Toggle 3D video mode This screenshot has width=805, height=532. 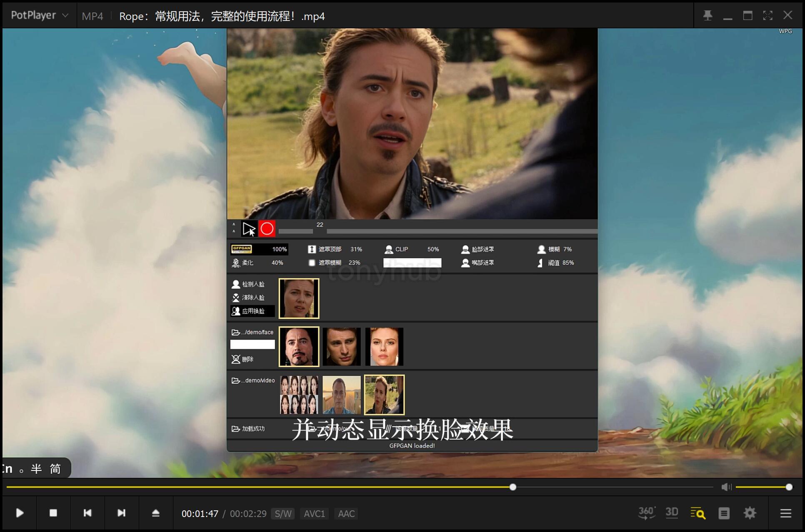[x=672, y=513]
